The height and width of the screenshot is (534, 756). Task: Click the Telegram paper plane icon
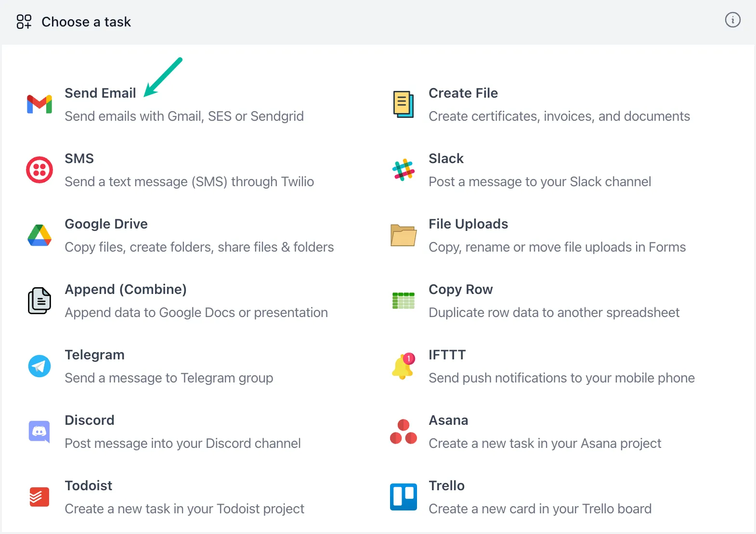click(x=39, y=366)
